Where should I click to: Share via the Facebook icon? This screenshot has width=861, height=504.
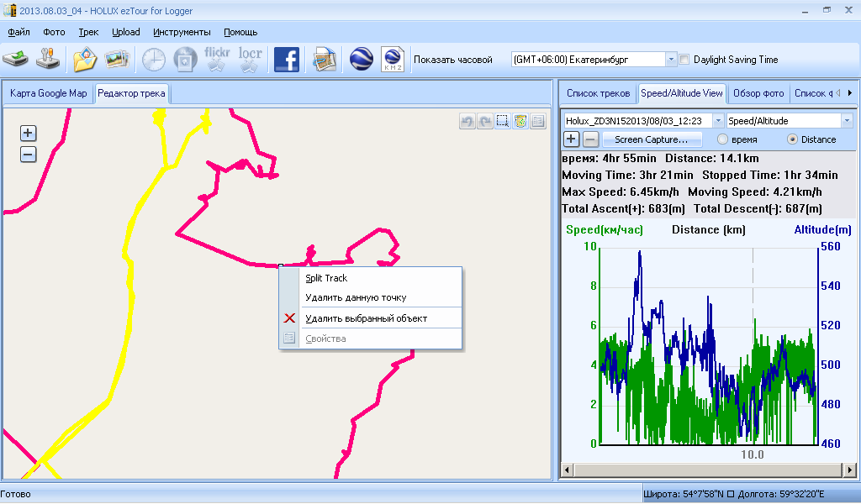[x=287, y=60]
